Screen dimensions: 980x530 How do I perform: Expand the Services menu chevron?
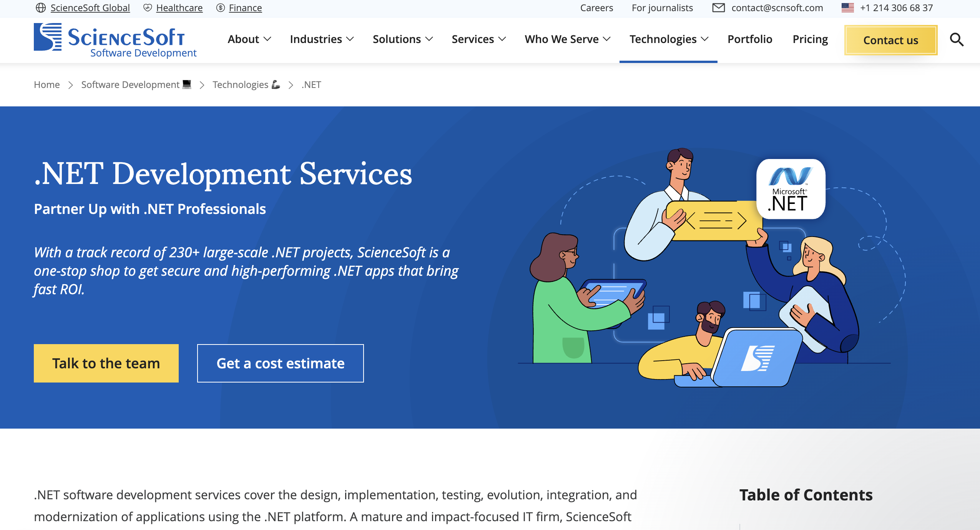click(x=502, y=39)
